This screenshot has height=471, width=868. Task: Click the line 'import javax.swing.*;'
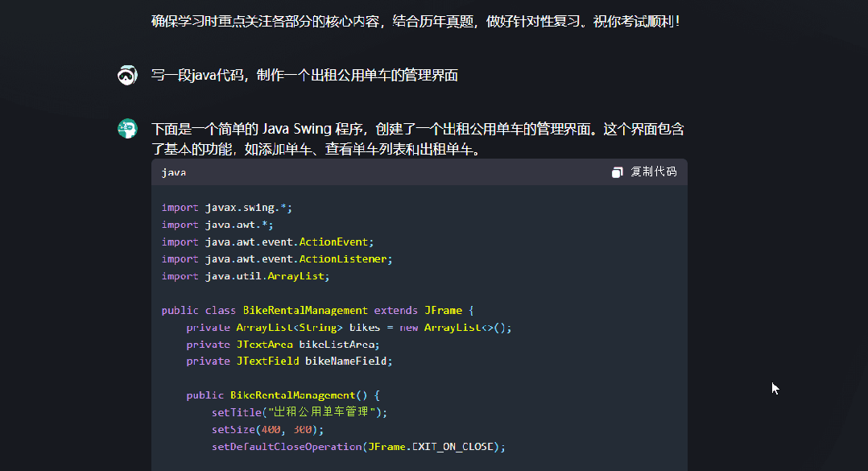[x=226, y=208]
